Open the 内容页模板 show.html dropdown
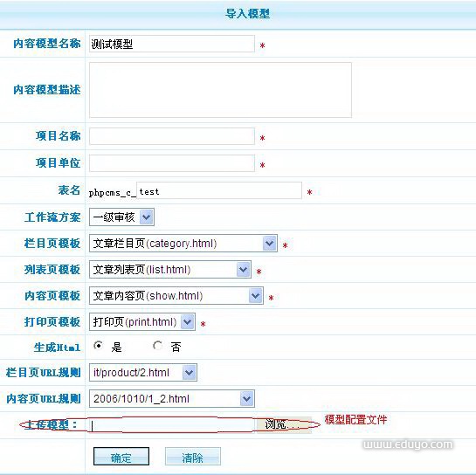Screen dimensions: 476x475 tap(176, 296)
